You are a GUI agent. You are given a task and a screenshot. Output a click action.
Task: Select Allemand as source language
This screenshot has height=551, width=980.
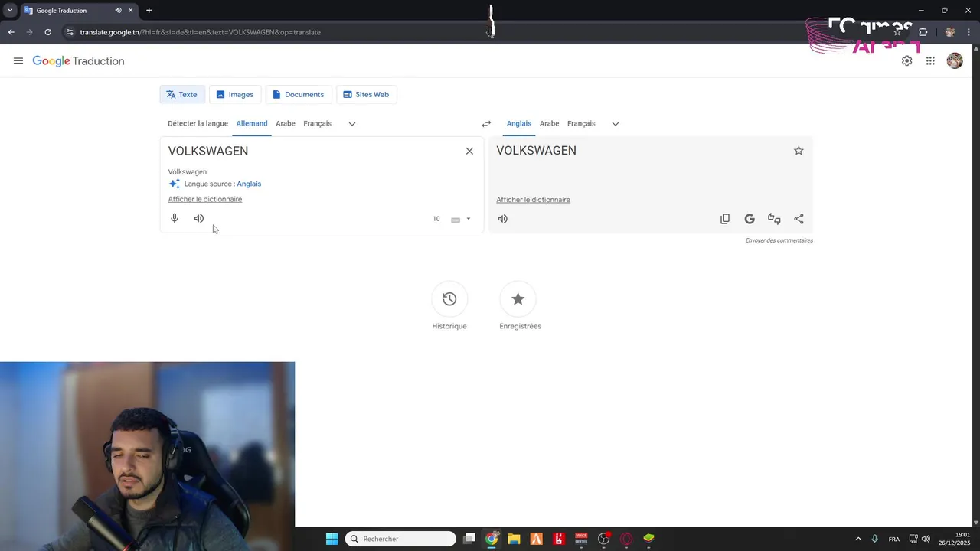252,124
